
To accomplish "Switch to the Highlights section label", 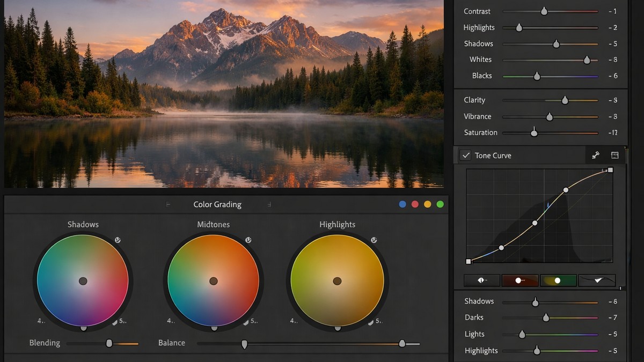I will click(x=337, y=224).
